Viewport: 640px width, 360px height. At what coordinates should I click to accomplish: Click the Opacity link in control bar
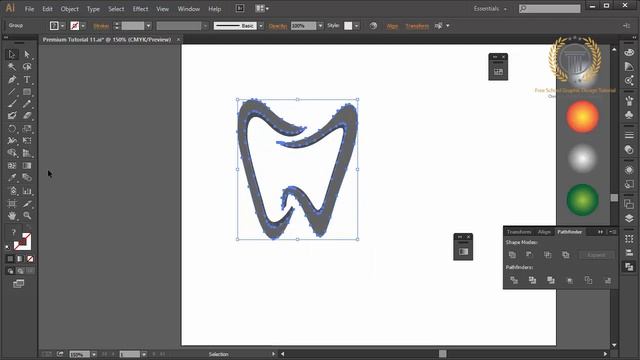[278, 26]
